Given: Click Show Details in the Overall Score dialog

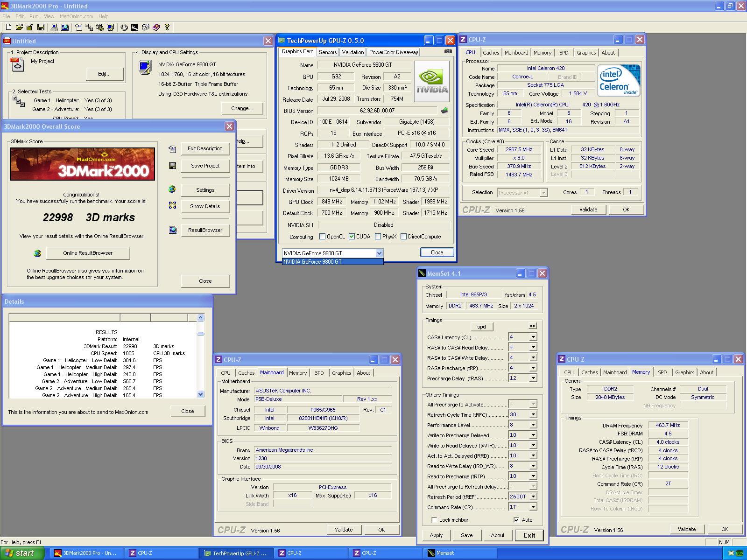Looking at the screenshot, I should point(205,206).
